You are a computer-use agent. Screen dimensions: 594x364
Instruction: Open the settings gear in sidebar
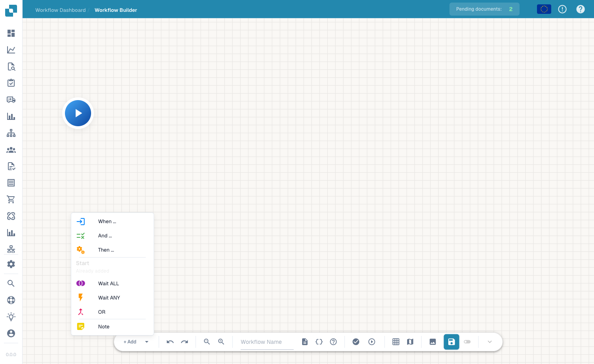click(11, 264)
